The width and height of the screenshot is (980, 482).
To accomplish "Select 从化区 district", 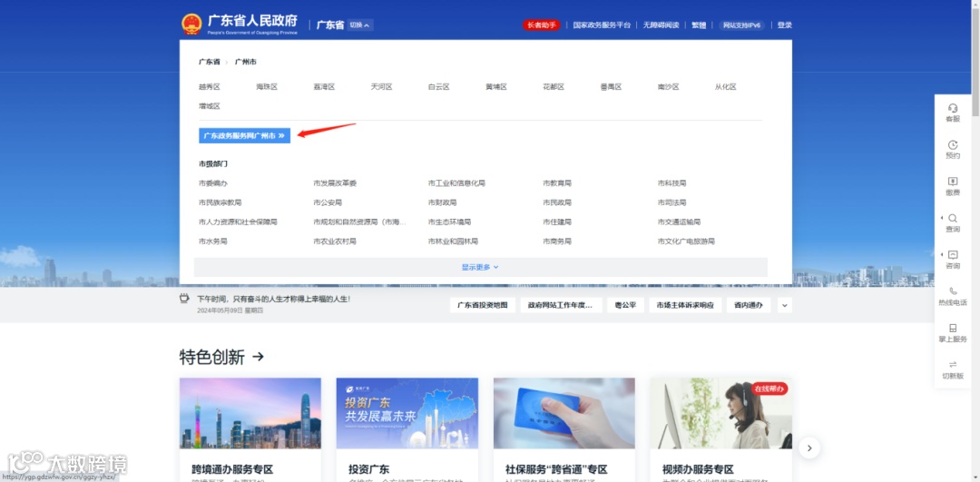I will tap(726, 87).
